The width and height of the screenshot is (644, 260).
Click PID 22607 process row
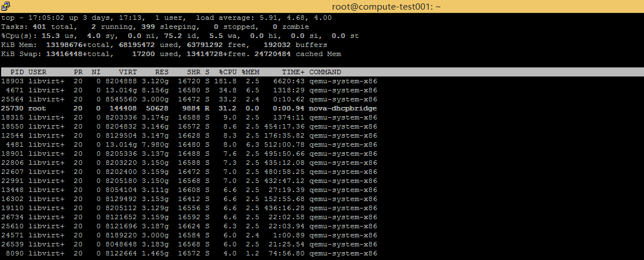(x=189, y=172)
